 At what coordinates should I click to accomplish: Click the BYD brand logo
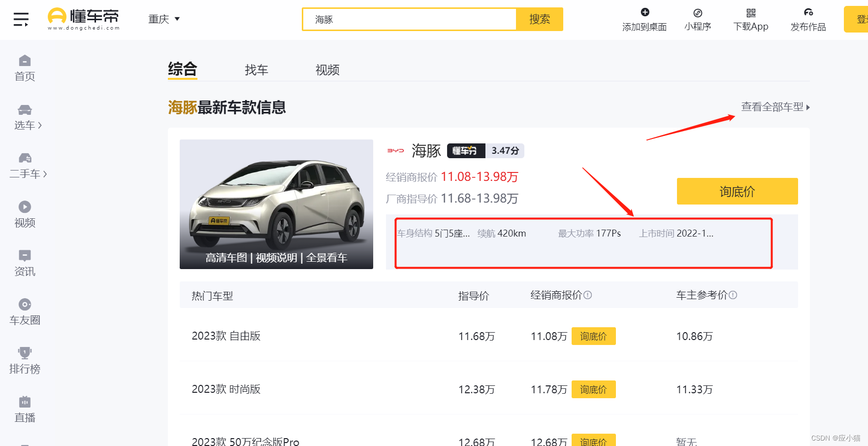click(395, 151)
